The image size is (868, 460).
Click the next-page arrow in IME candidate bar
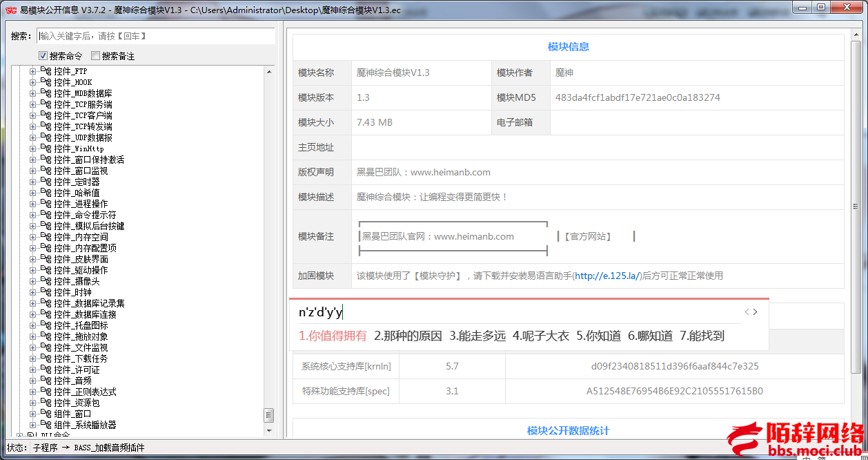point(756,312)
